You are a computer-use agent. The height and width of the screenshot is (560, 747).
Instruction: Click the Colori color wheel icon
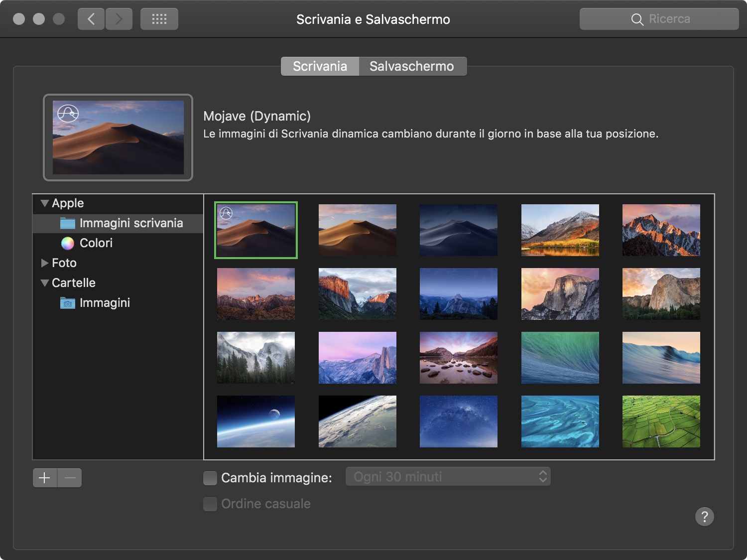coord(68,243)
